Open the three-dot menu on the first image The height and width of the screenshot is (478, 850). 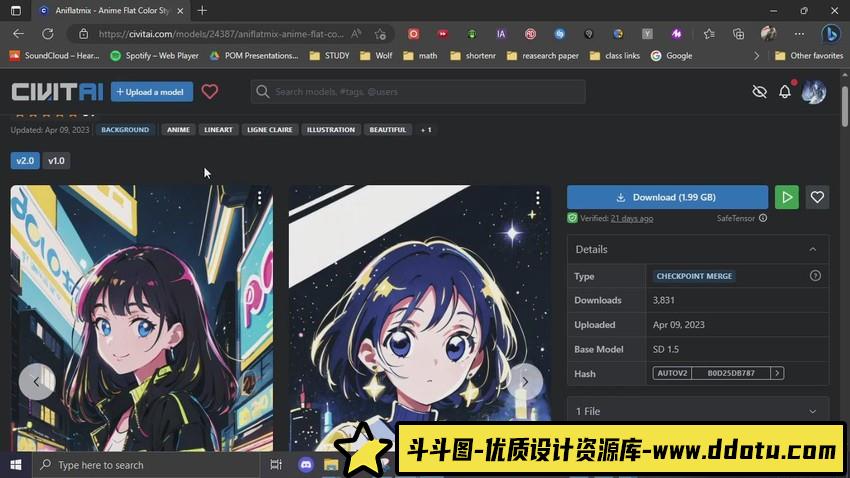pyautogui.click(x=260, y=198)
